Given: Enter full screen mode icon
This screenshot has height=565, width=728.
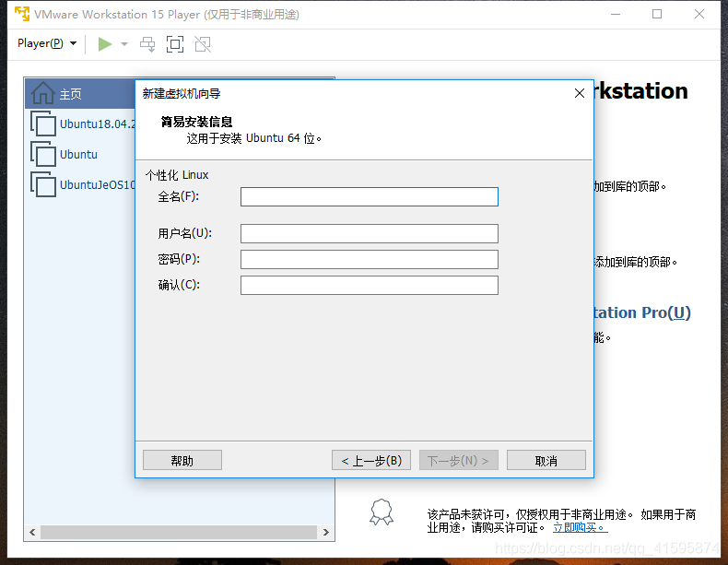Looking at the screenshot, I should click(x=175, y=44).
